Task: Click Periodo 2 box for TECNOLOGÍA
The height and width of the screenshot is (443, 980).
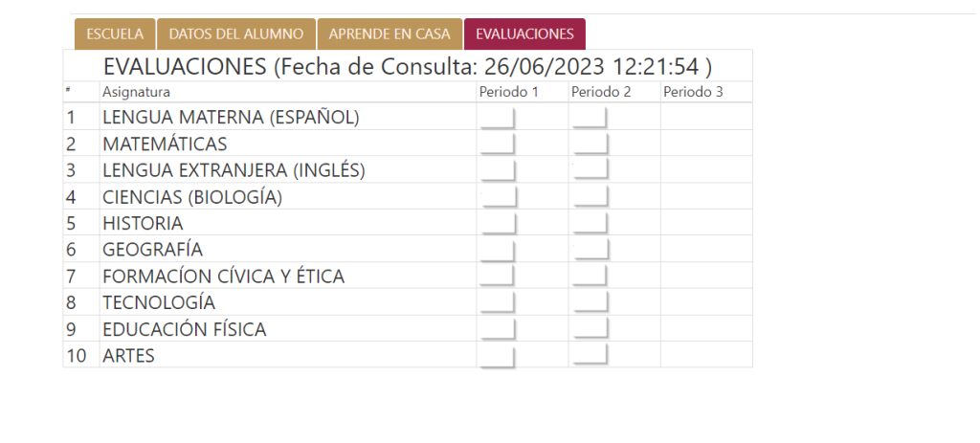Action: 590,302
